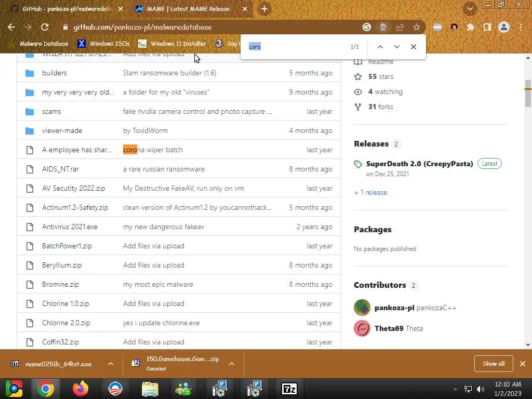
Task: Go to next find result
Action: (x=396, y=47)
